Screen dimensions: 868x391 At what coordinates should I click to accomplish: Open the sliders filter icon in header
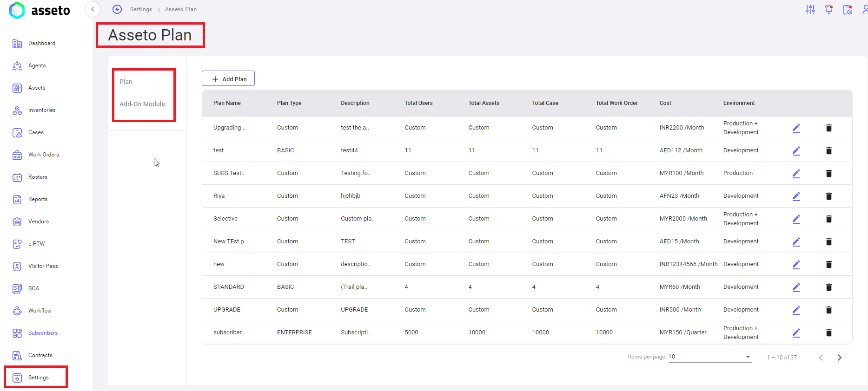[810, 9]
